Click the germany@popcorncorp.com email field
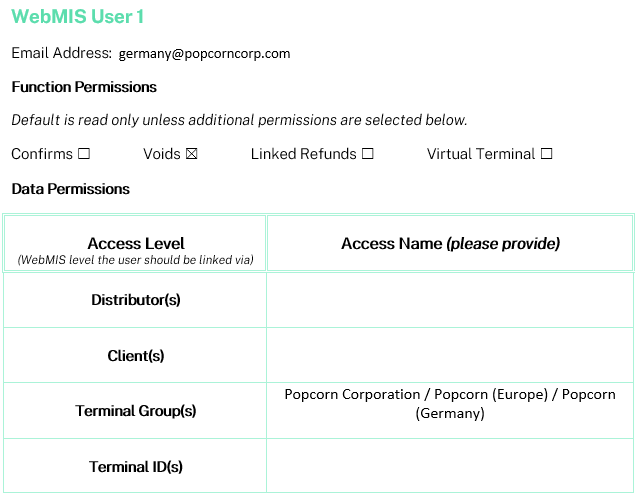The width and height of the screenshot is (637, 496). point(204,54)
